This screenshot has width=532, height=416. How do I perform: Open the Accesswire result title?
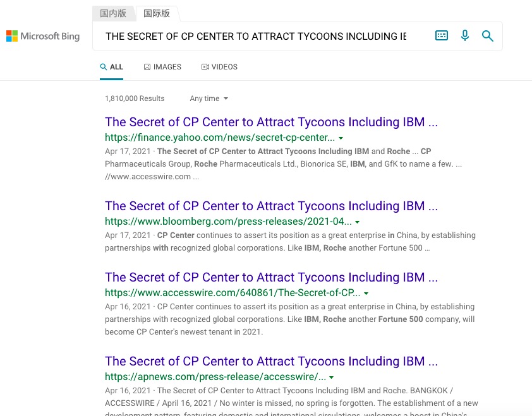pyautogui.click(x=272, y=277)
